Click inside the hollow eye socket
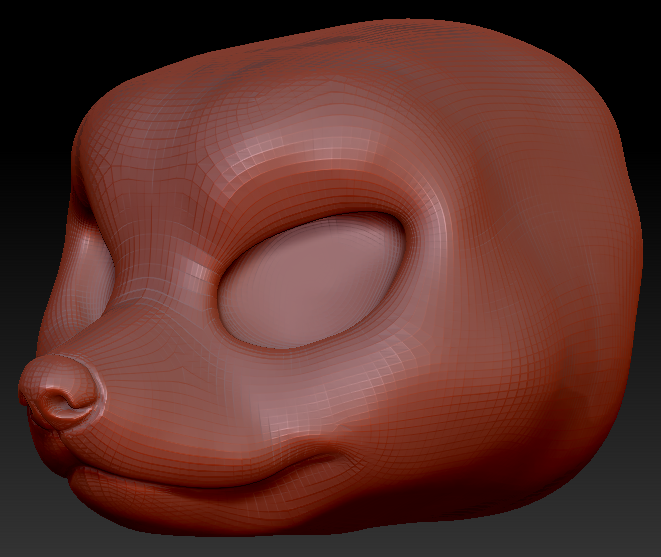Image resolution: width=661 pixels, height=557 pixels. [x=312, y=280]
